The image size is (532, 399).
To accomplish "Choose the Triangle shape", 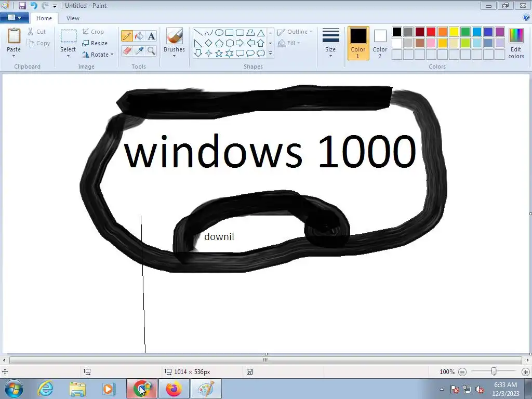I will (x=261, y=33).
